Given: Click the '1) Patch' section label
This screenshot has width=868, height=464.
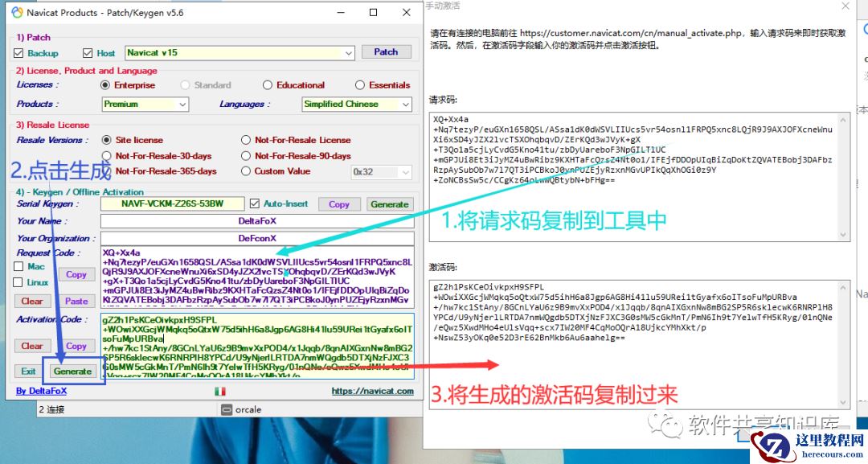Looking at the screenshot, I should [33, 37].
